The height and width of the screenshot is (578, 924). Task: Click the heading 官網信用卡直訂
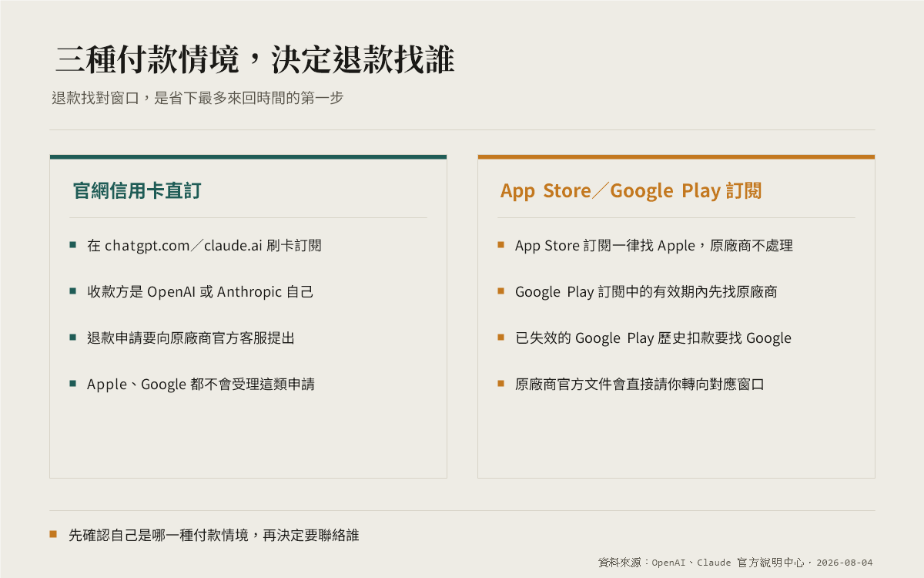coord(137,190)
